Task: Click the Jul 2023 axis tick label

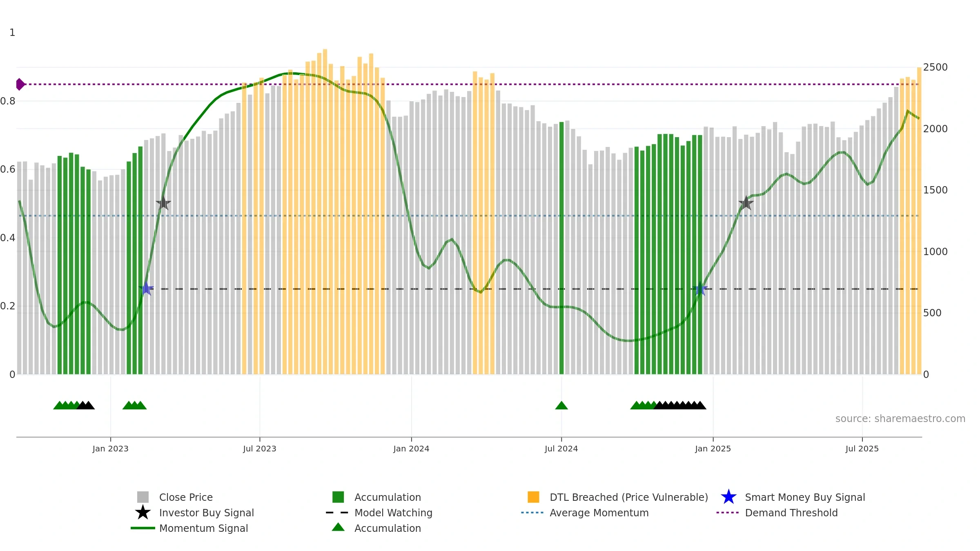Action: click(x=260, y=449)
